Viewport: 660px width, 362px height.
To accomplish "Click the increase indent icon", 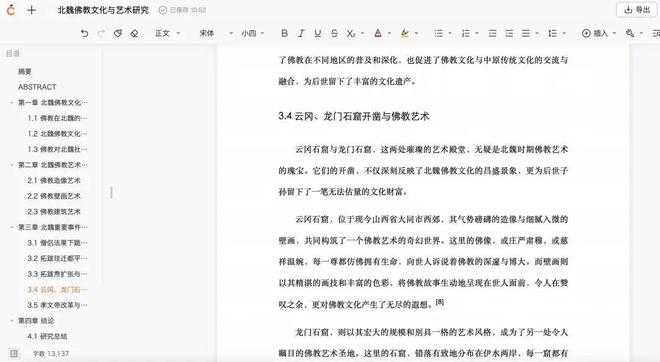I will coord(509,33).
